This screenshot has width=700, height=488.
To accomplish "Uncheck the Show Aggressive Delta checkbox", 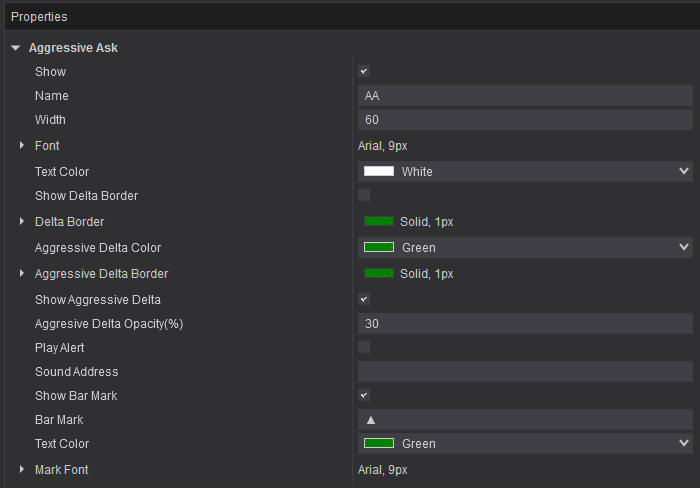I will tap(364, 299).
